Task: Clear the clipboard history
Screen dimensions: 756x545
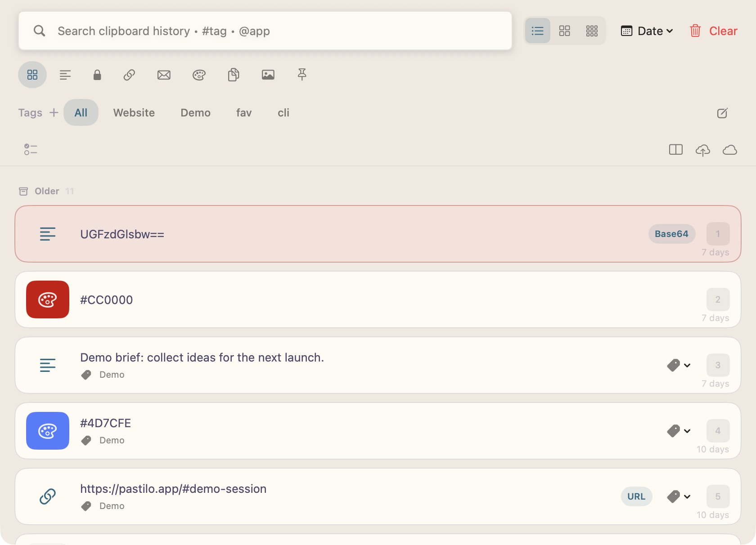Action: [x=714, y=31]
